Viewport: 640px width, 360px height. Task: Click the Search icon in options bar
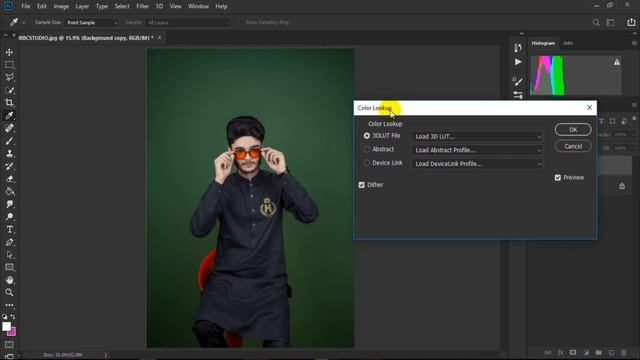tap(596, 22)
